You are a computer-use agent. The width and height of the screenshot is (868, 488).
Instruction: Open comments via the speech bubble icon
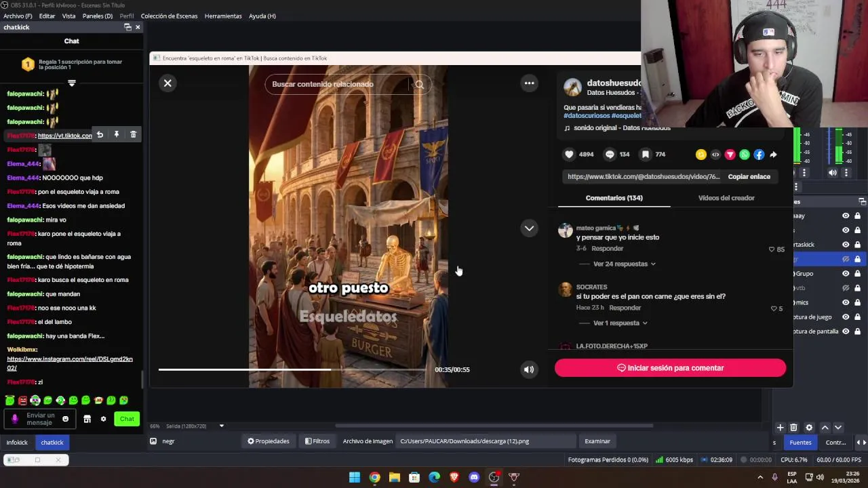[x=610, y=155]
